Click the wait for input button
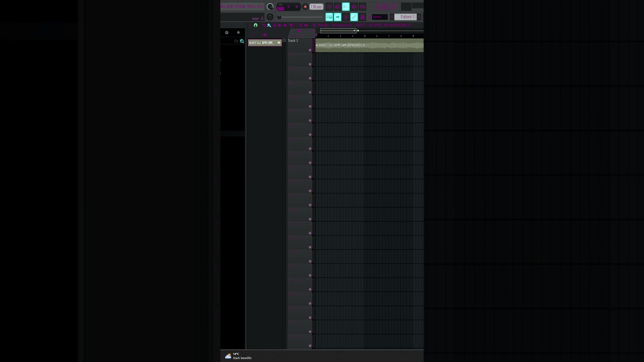 pos(338,7)
